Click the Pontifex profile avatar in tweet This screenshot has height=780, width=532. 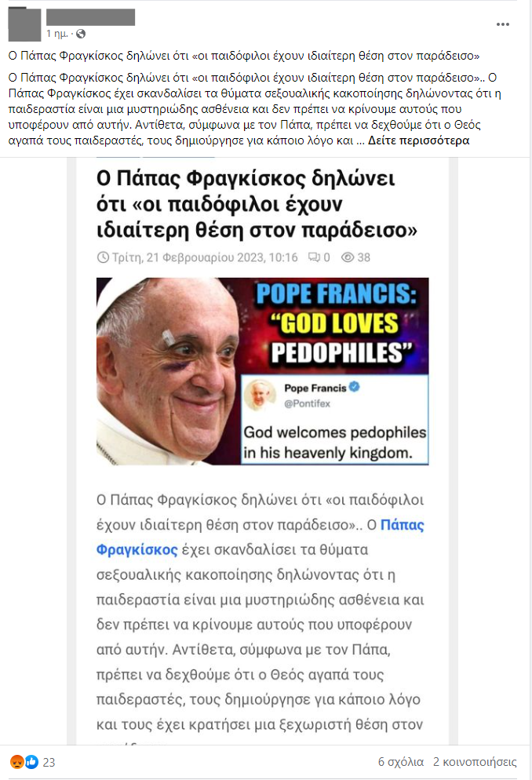click(x=260, y=395)
